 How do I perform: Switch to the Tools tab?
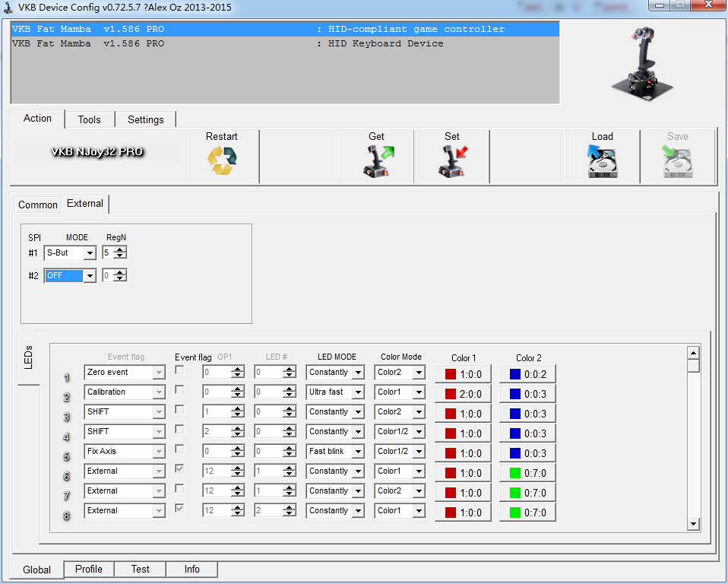pyautogui.click(x=89, y=120)
